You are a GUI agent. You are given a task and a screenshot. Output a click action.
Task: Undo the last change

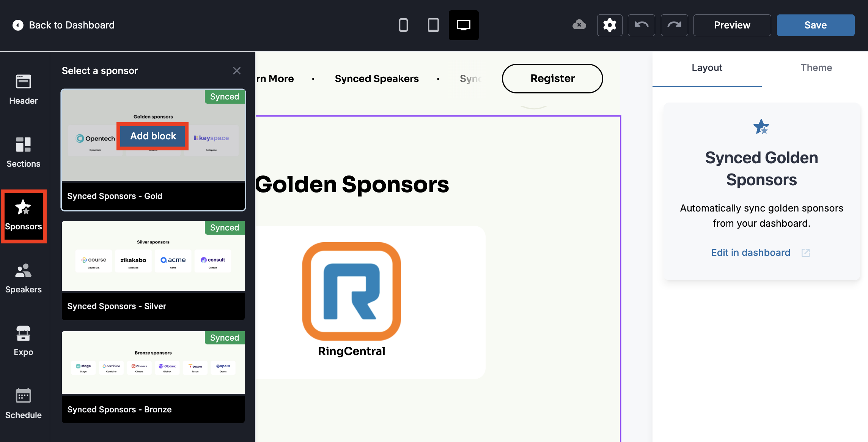(x=642, y=25)
